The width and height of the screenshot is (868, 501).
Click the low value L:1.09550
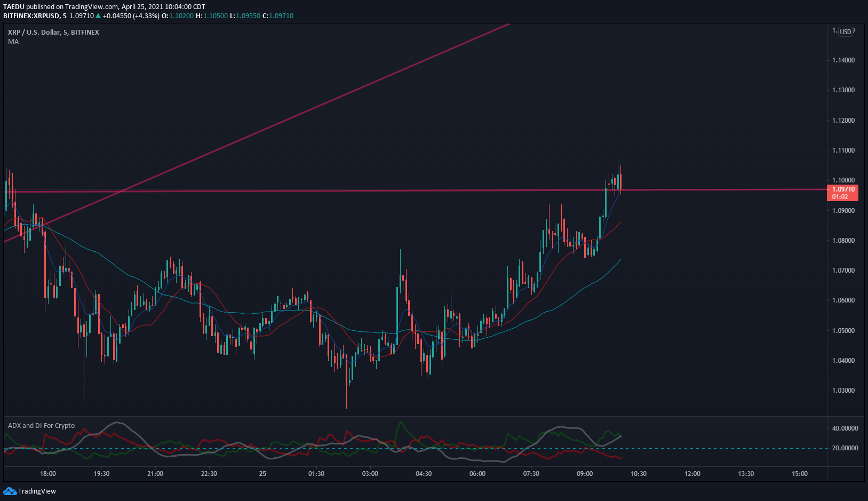pos(245,16)
